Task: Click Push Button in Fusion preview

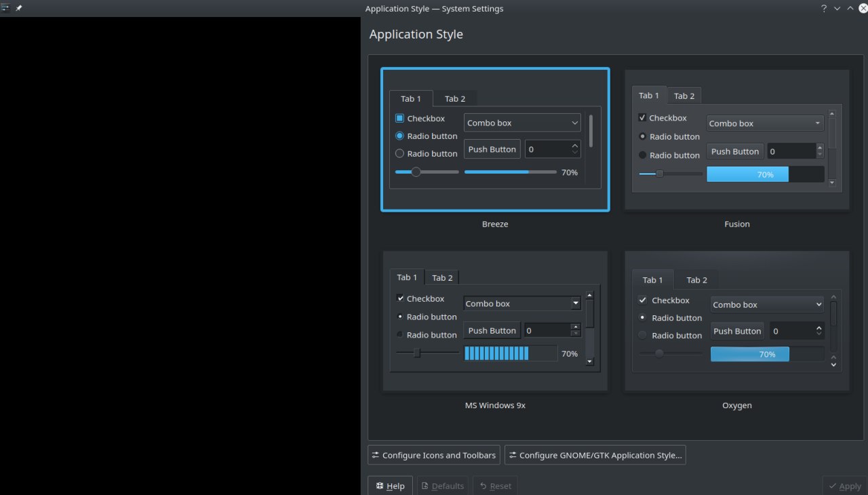Action: (x=735, y=151)
